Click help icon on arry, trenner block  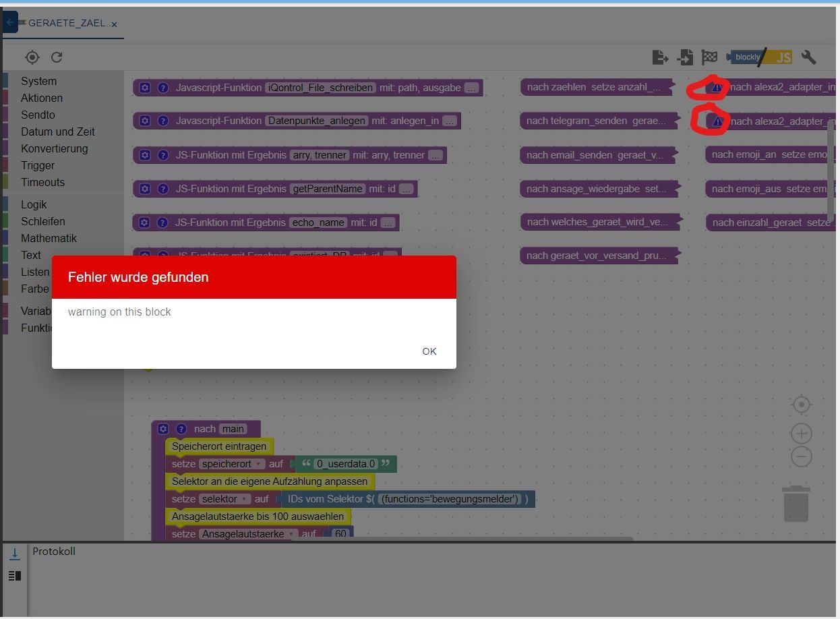coord(162,155)
